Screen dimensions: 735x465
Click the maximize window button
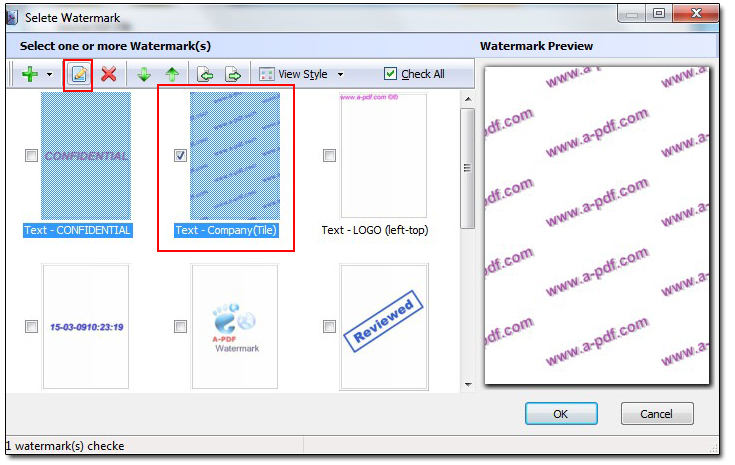659,13
